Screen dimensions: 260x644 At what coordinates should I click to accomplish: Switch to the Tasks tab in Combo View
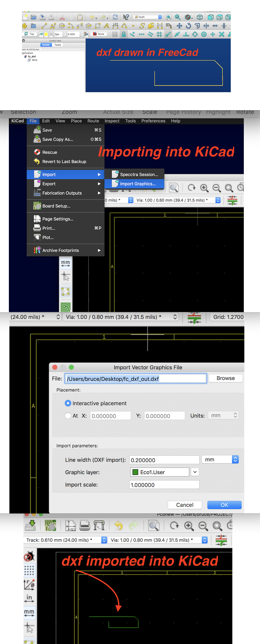tap(58, 45)
